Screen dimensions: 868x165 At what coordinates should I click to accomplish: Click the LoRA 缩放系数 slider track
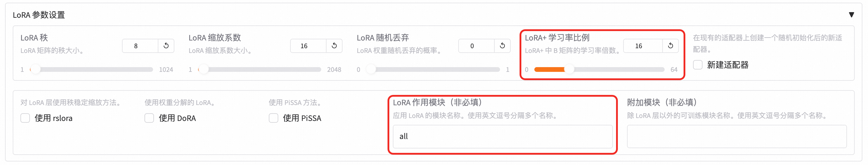click(x=259, y=69)
